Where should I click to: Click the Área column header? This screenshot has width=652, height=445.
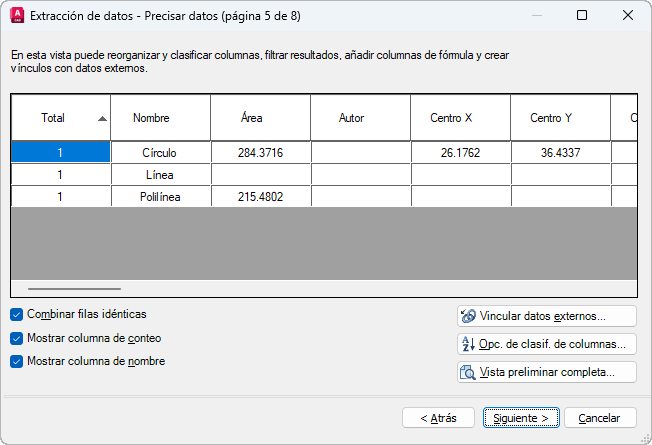(x=260, y=118)
